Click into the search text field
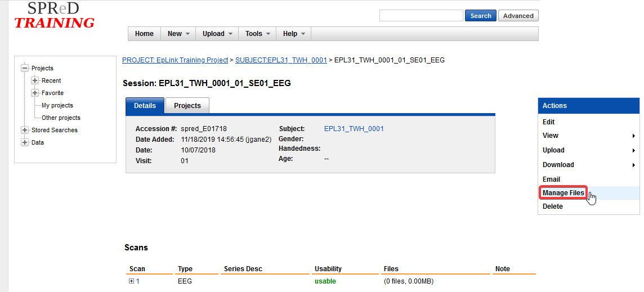This screenshot has width=644, height=292. pos(421,16)
